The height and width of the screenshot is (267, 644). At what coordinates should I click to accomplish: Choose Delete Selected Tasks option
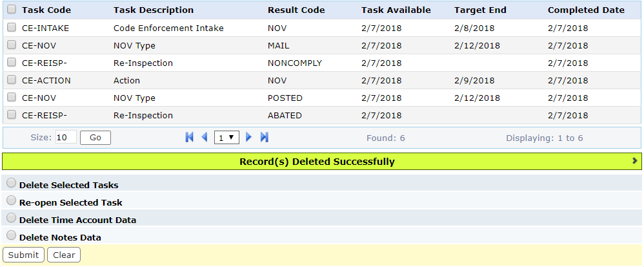[12, 183]
